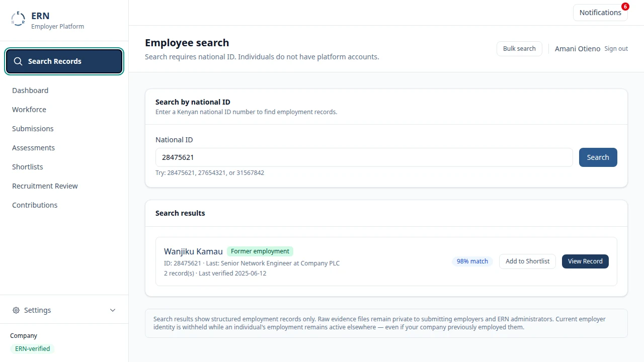Image resolution: width=644 pixels, height=362 pixels.
Task: Click the Last verified 2025-06-12 text
Action: [232, 274]
